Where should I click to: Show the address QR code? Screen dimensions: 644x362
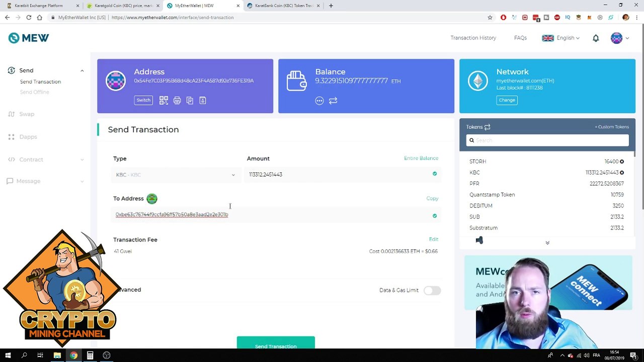click(x=164, y=101)
